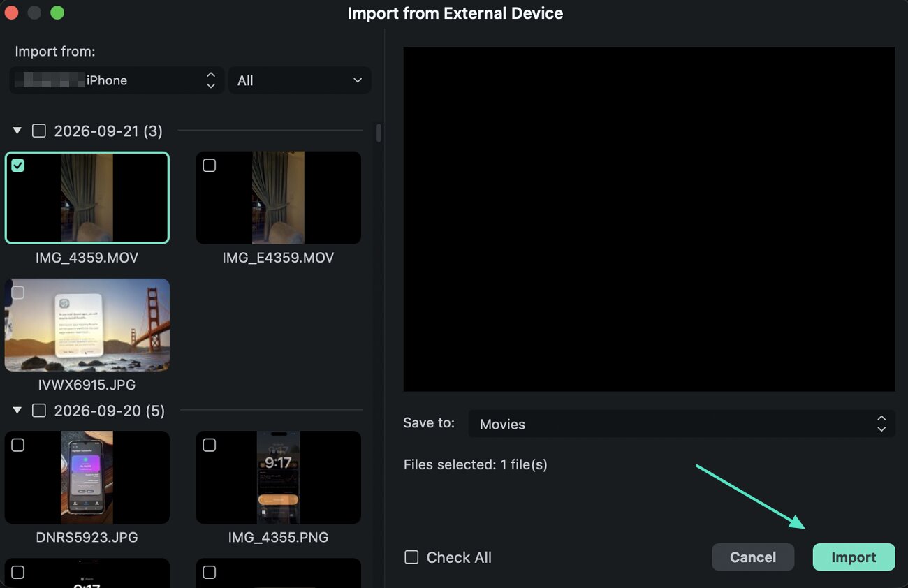Click the IVWX6915.JPG file name
908x588 pixels.
coord(87,385)
